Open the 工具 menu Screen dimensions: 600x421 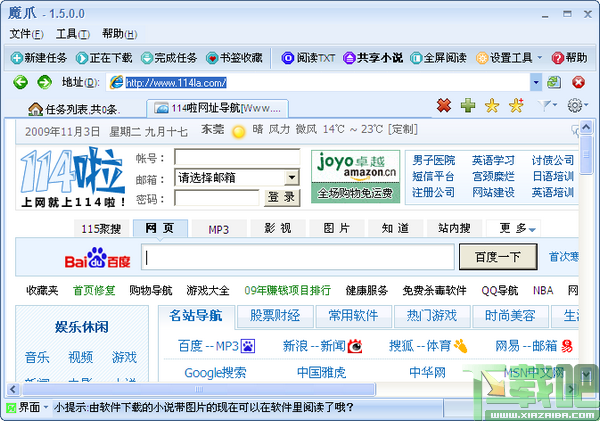point(73,34)
